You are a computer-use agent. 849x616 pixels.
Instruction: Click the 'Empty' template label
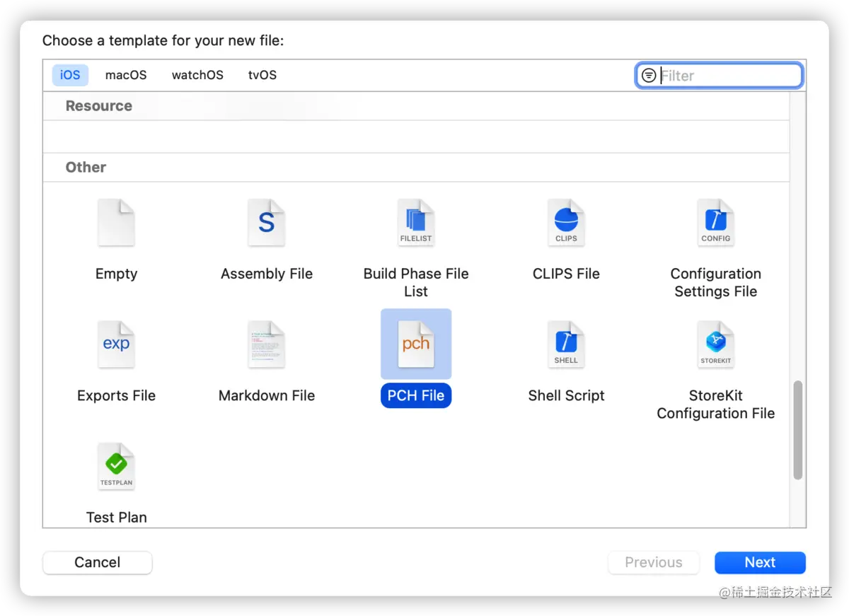click(x=116, y=274)
